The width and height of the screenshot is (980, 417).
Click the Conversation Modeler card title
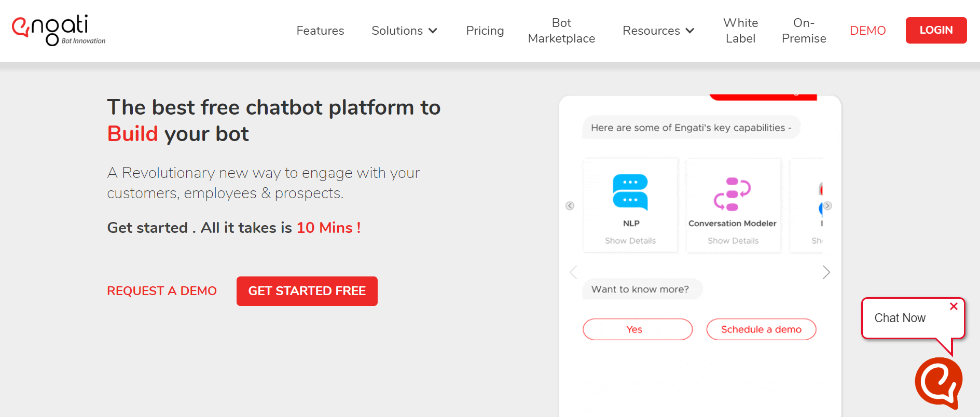[733, 223]
